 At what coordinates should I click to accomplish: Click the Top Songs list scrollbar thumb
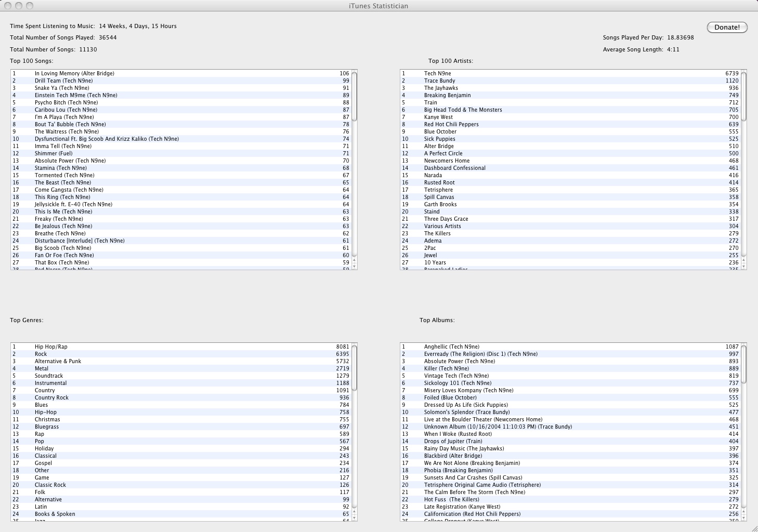click(x=354, y=96)
